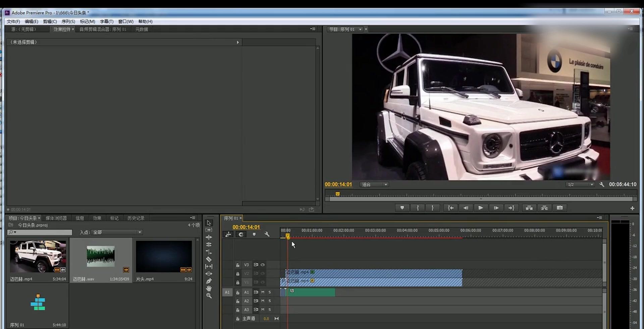Viewport: 644px width, 329px height.
Task: Click the Lift button
Action: coord(529,208)
